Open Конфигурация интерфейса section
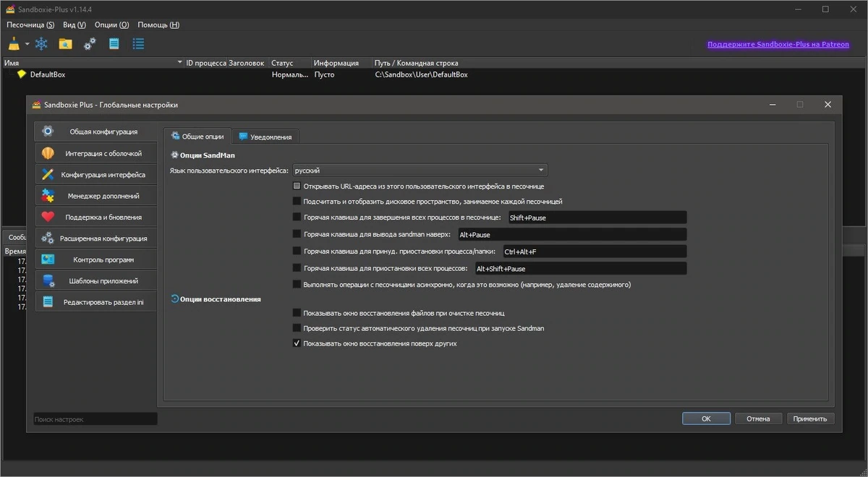Screen dimensions: 868x477 click(x=95, y=174)
